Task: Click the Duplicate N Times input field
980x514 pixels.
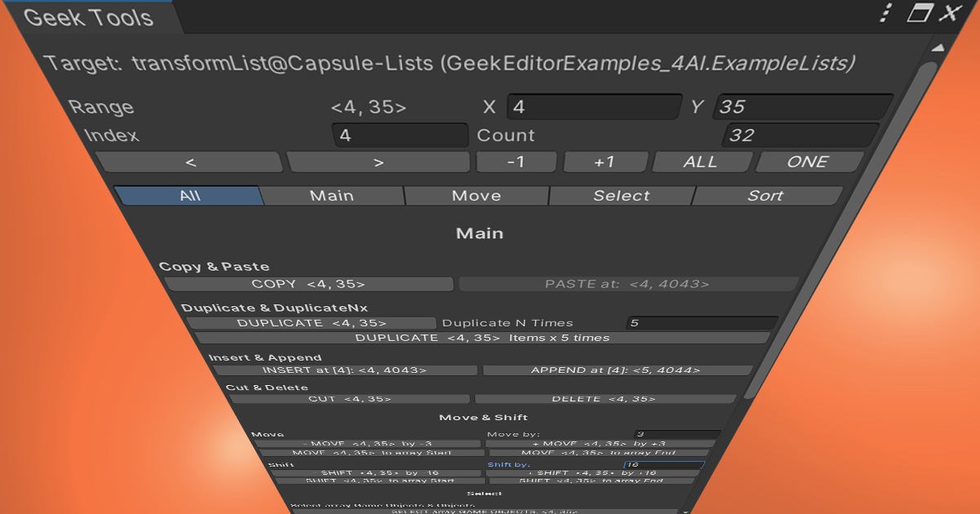Action: click(x=702, y=323)
